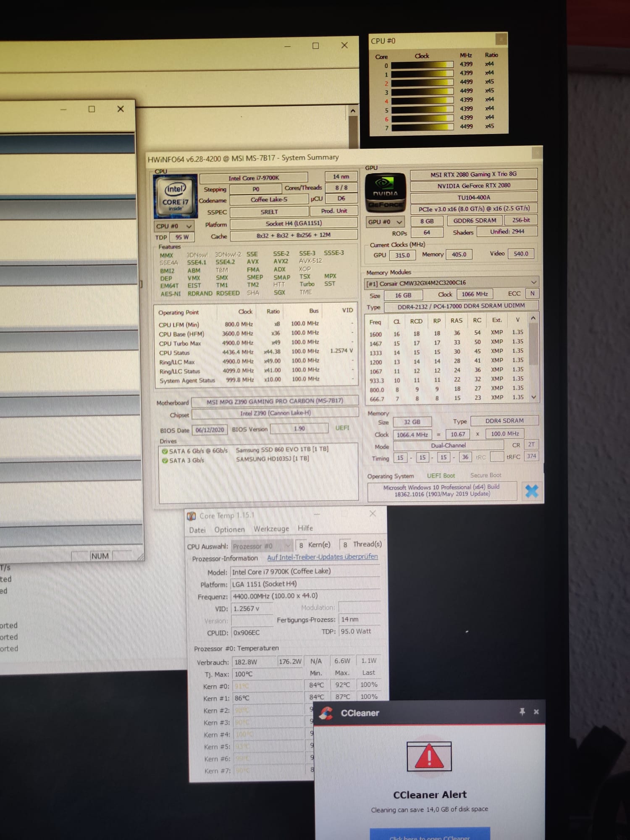Click the Socket H4 (LGA1151) platform value
Image resolution: width=630 pixels, height=840 pixels.
(294, 223)
